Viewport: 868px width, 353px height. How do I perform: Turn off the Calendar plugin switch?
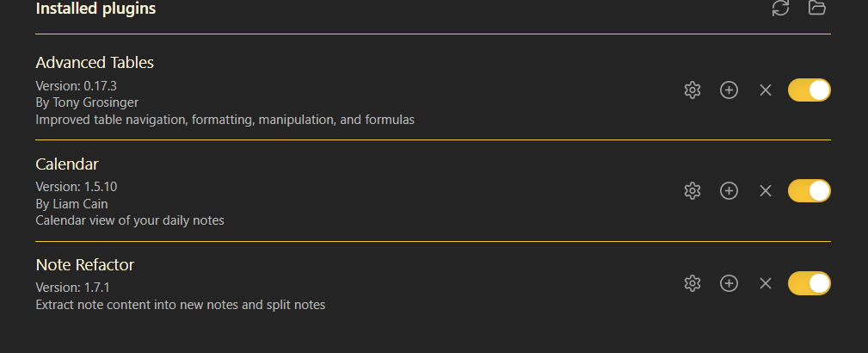coord(810,190)
